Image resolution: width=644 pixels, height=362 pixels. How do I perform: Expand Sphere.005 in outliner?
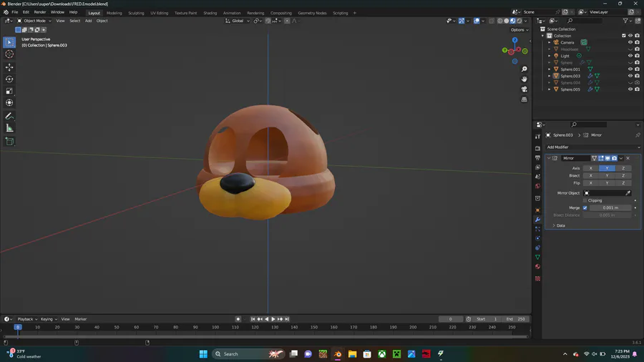pos(549,89)
